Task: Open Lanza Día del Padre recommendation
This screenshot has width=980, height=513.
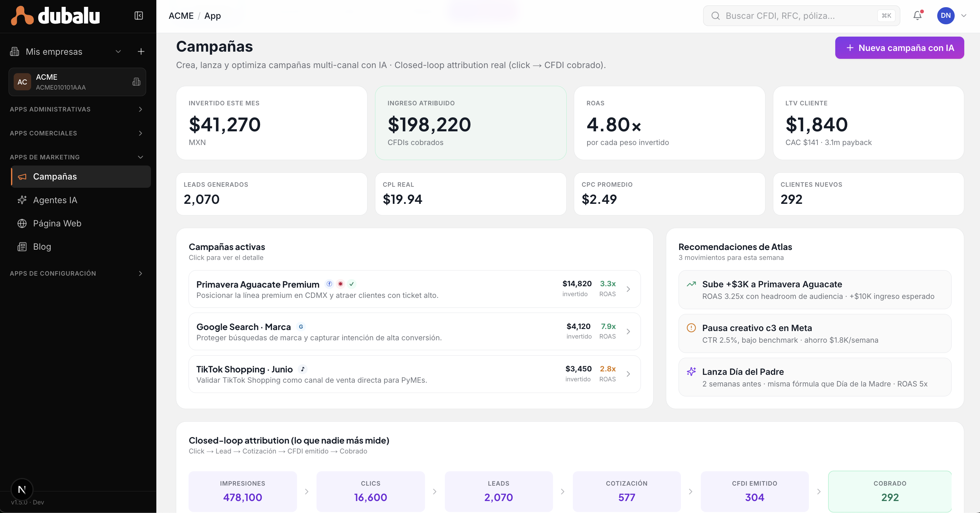Action: [x=814, y=377]
